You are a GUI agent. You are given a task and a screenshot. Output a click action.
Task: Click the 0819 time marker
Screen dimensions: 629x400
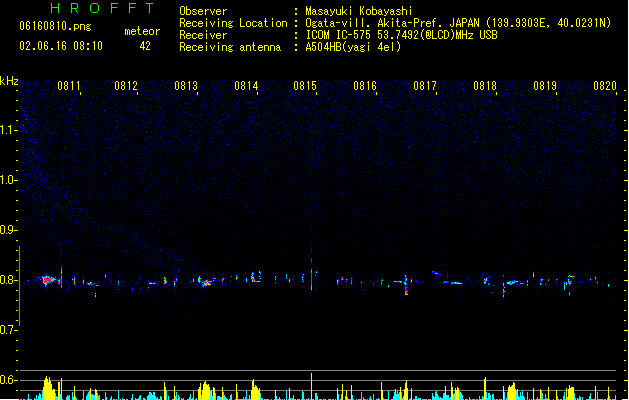545,86
